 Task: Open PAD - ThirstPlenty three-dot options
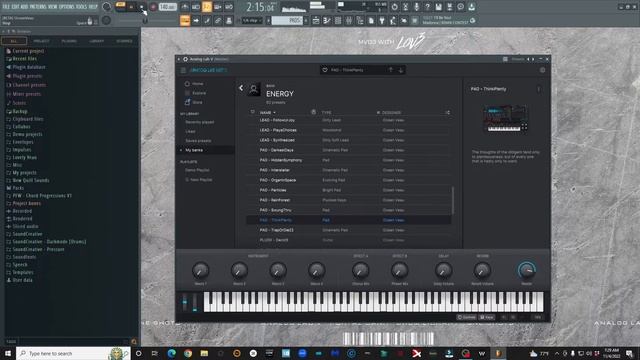tap(539, 89)
